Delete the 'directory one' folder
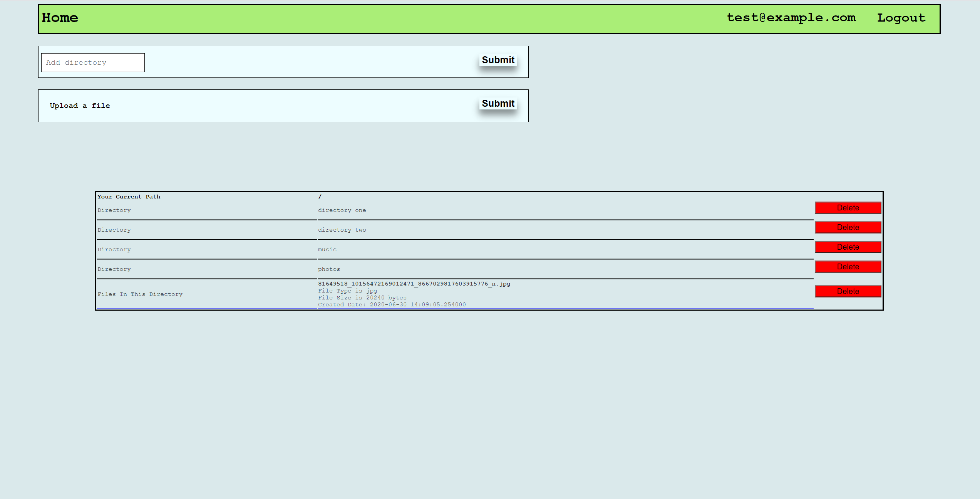 (848, 208)
